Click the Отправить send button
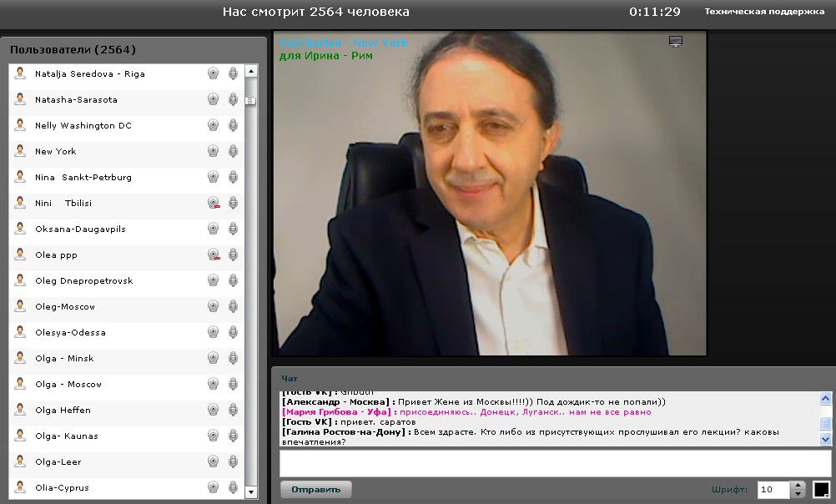 click(315, 489)
